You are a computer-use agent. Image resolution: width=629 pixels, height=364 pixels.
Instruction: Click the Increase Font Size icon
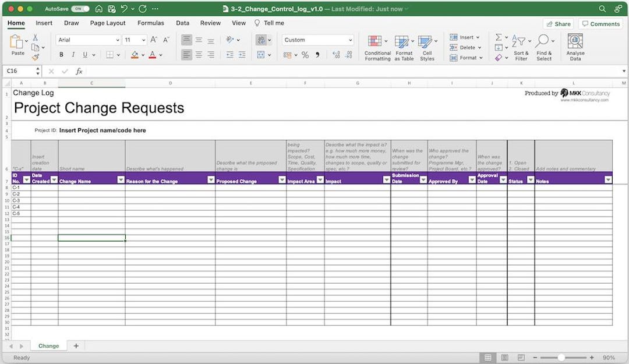154,40
